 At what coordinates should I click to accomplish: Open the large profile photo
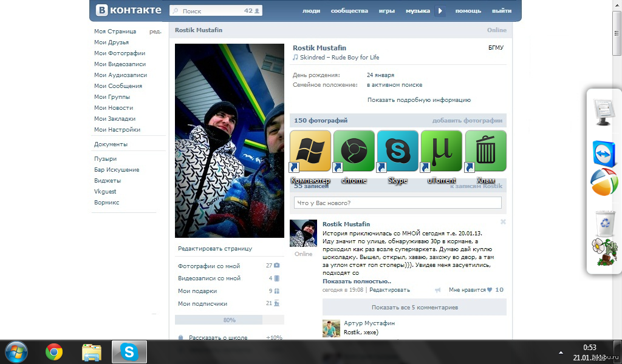[x=229, y=141]
